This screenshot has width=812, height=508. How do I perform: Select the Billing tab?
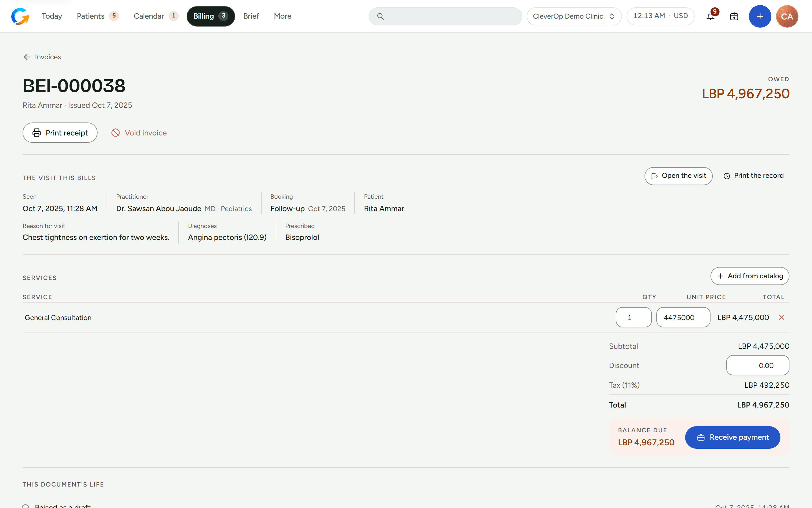pyautogui.click(x=210, y=16)
